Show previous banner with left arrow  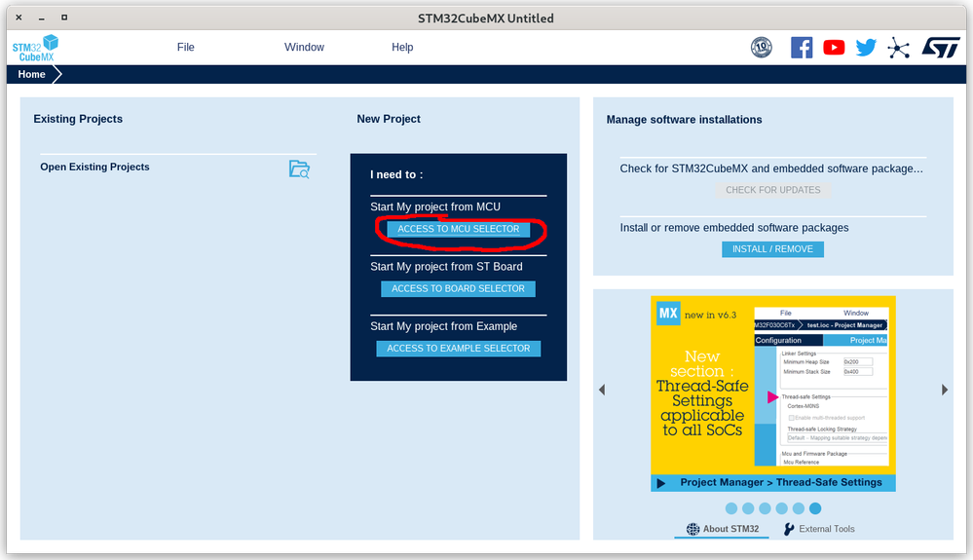tap(602, 390)
